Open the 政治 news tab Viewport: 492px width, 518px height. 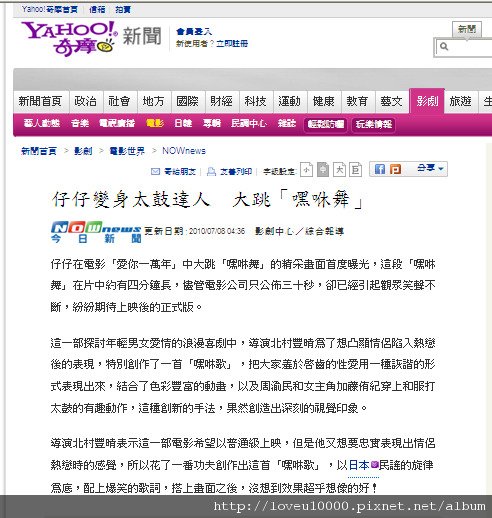tap(85, 101)
